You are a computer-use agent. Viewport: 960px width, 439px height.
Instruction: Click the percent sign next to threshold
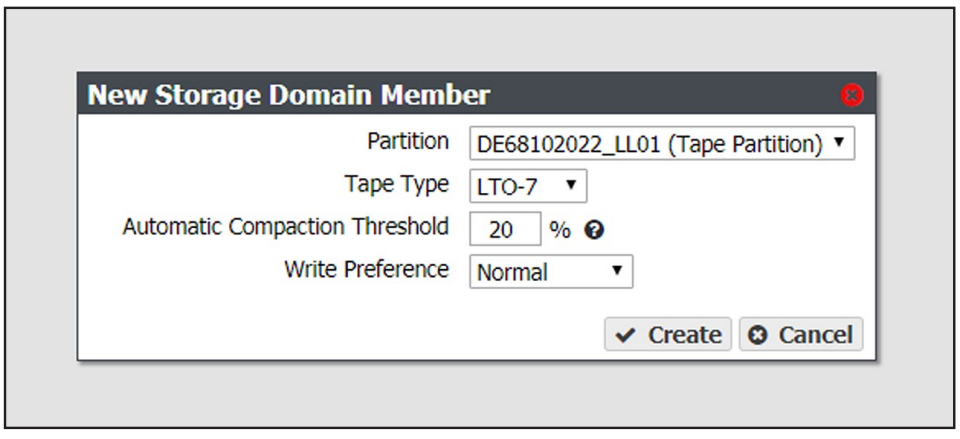pyautogui.click(x=560, y=231)
